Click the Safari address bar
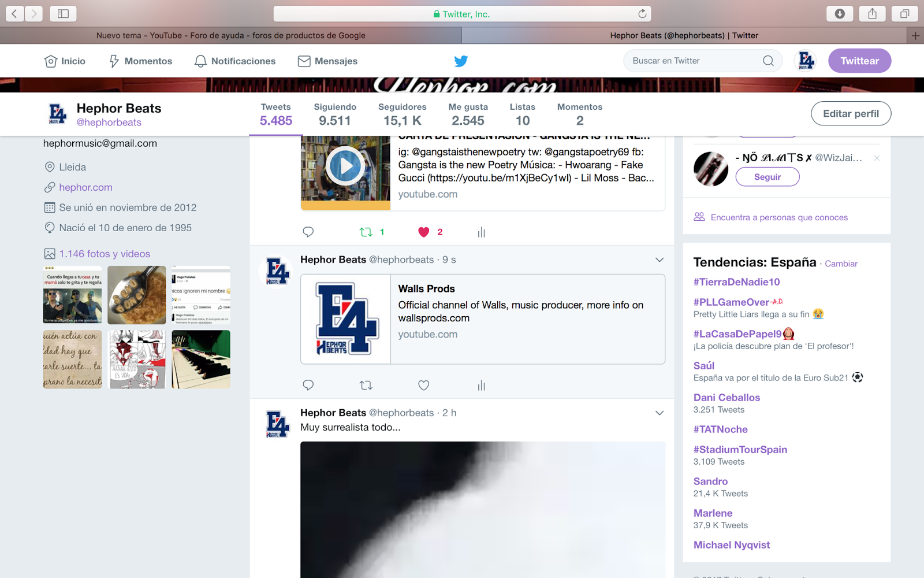The width and height of the screenshot is (924, 578). (x=462, y=13)
